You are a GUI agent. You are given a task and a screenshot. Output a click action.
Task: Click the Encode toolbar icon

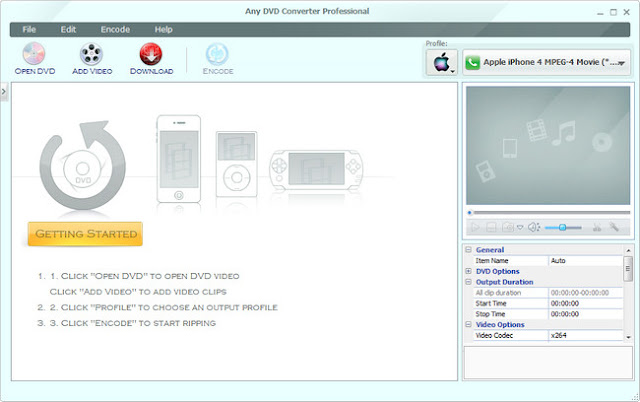[217, 53]
